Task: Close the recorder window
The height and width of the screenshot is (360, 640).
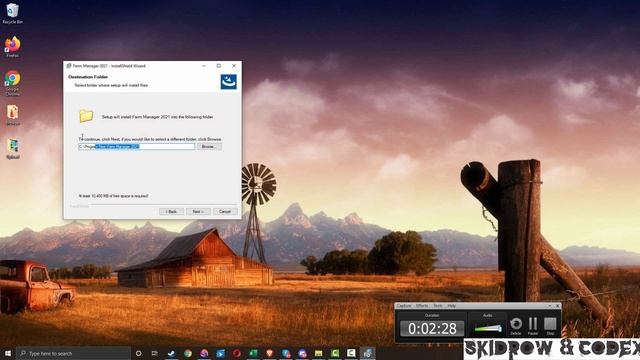Action: (x=558, y=306)
